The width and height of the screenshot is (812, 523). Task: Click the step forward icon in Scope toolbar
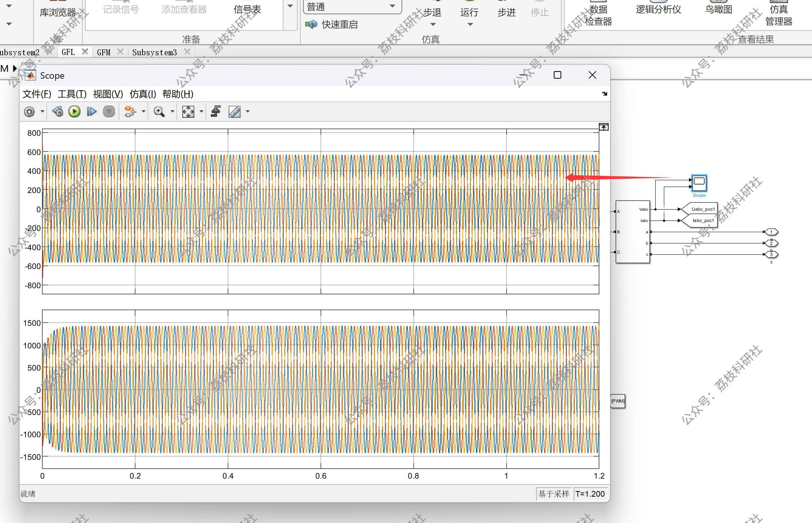click(x=92, y=111)
